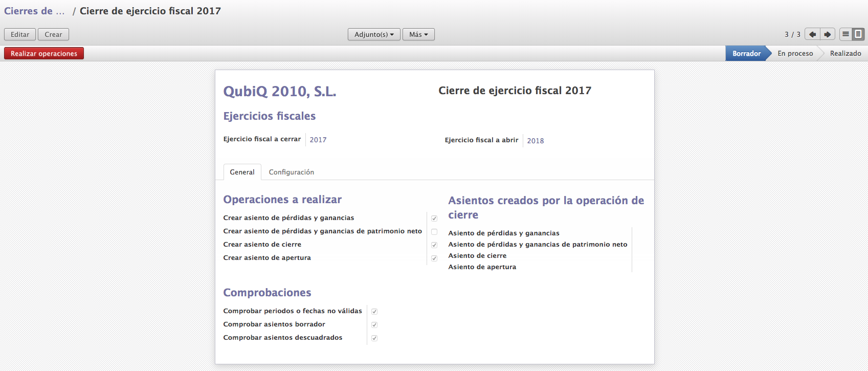Open fiscal year 2018 link

point(536,141)
